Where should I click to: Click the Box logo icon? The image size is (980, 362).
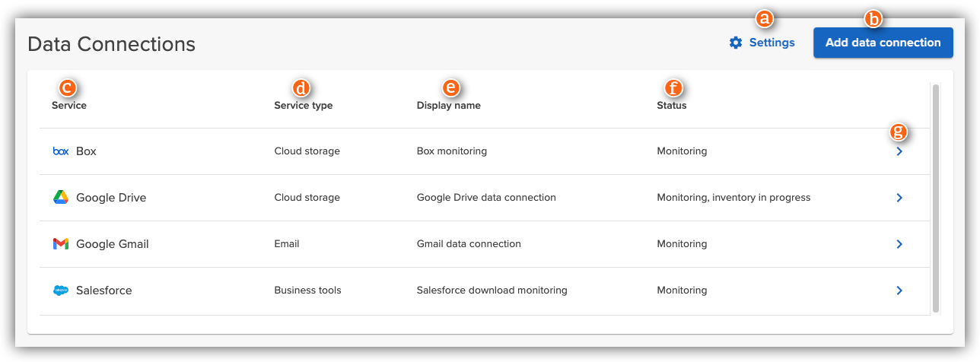click(x=61, y=151)
